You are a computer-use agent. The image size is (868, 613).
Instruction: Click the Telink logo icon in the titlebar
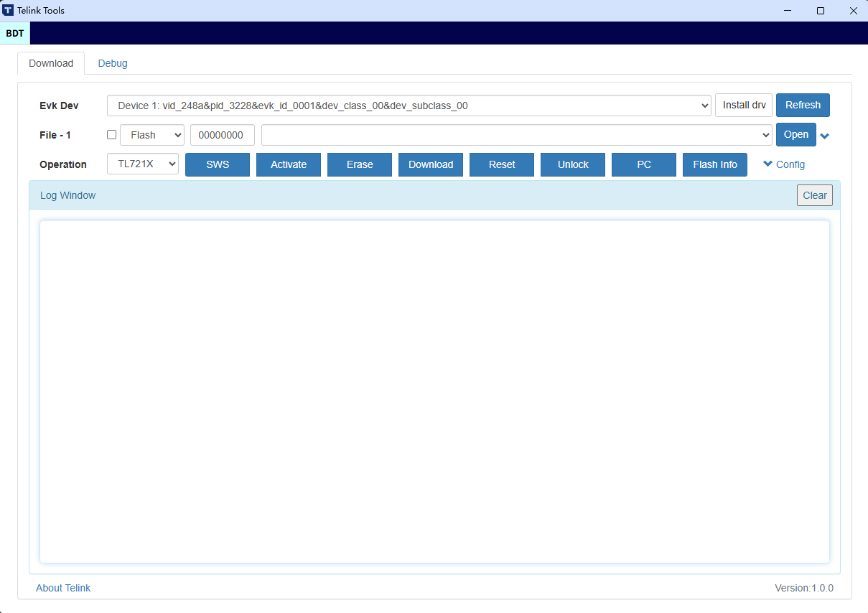coord(10,10)
